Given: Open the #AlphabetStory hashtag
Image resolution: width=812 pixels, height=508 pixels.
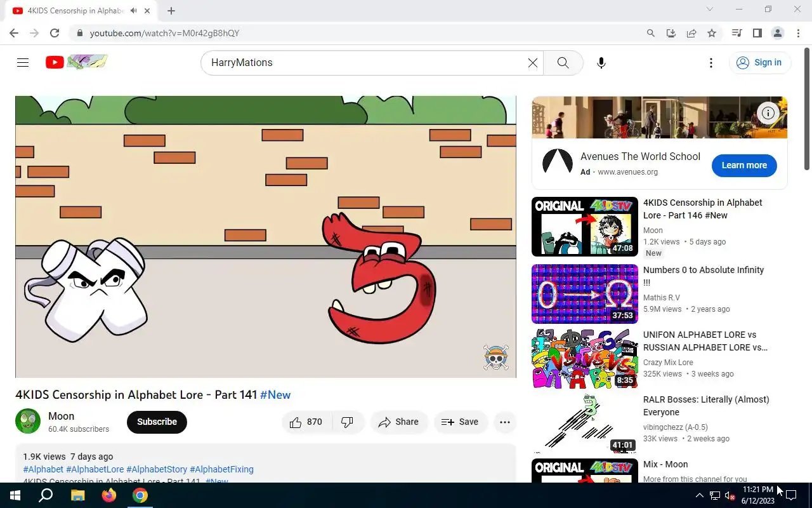Looking at the screenshot, I should 157,469.
